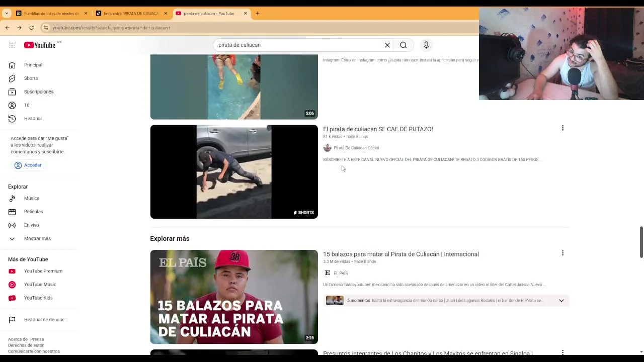Go back with browser back arrow
Screen dimensions: 644x362
click(x=8, y=28)
